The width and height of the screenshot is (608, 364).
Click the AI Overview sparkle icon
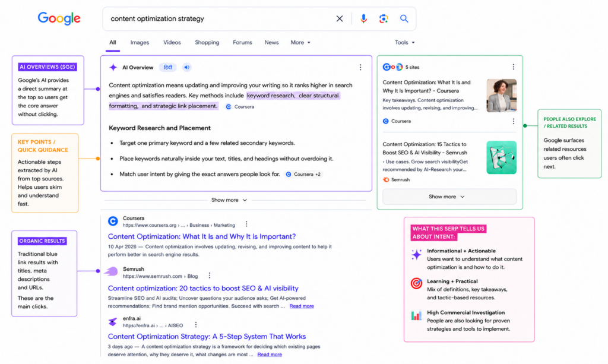(113, 68)
